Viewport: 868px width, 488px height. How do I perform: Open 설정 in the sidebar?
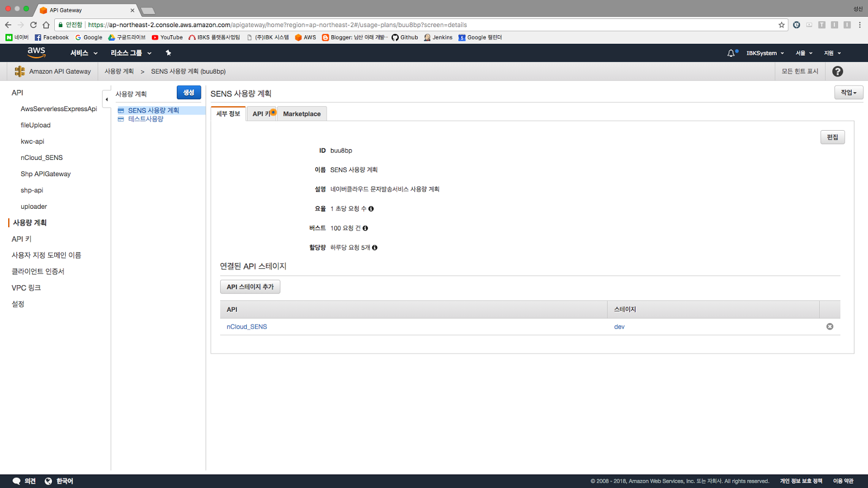pyautogui.click(x=18, y=304)
